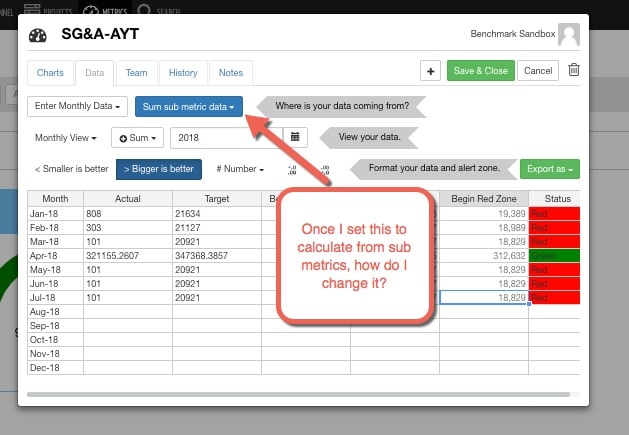Open the Sum sub metric data dropdown
This screenshot has height=435, width=629.
(x=189, y=106)
